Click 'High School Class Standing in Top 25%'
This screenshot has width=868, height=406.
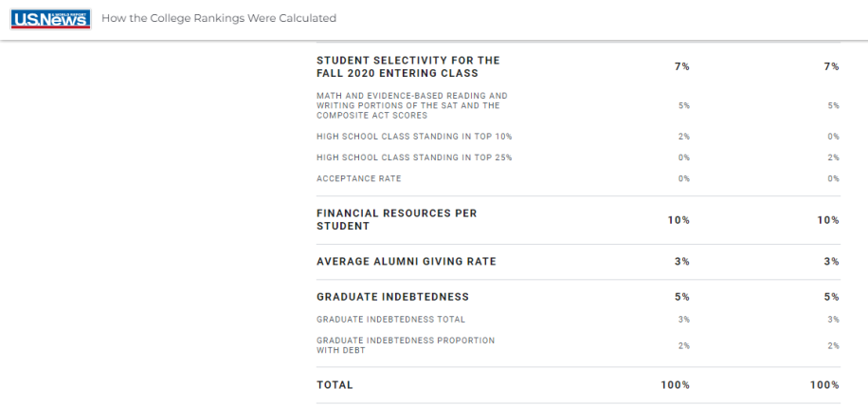pos(414,157)
